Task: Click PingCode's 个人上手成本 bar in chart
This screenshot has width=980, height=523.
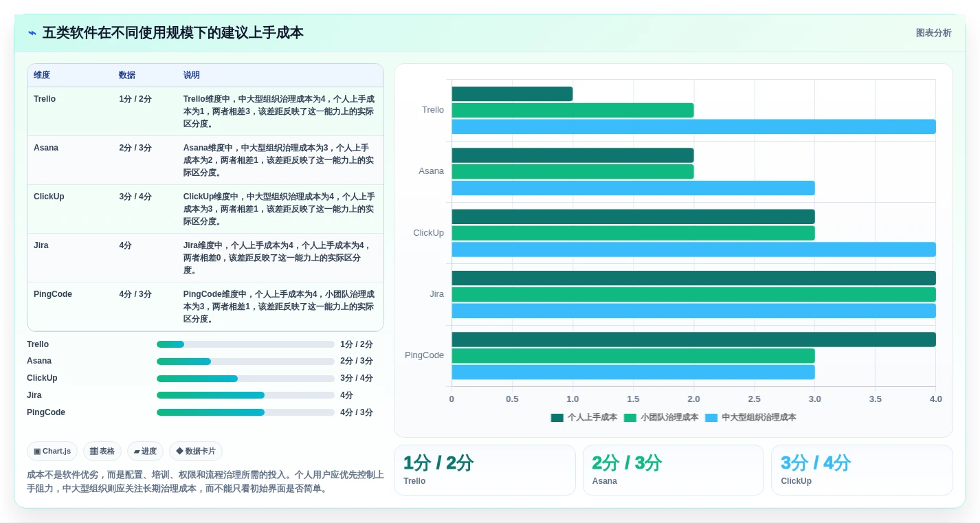Action: coord(693,340)
